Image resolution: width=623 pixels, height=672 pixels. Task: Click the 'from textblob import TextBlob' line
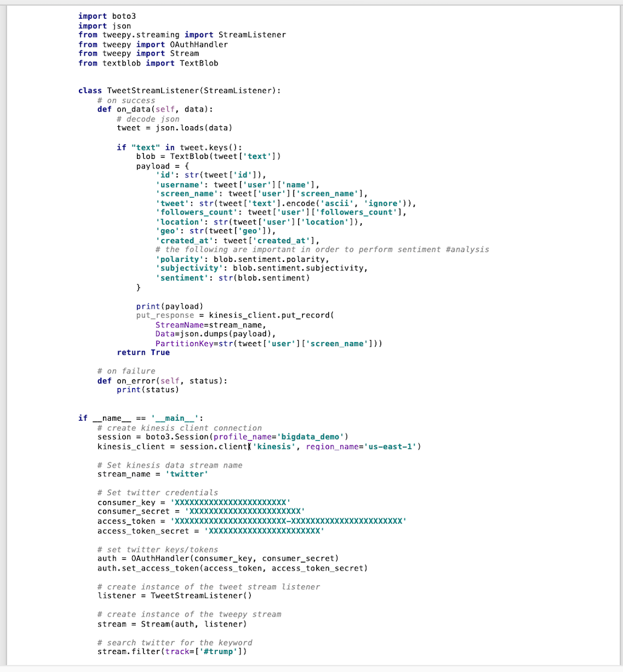pos(148,63)
